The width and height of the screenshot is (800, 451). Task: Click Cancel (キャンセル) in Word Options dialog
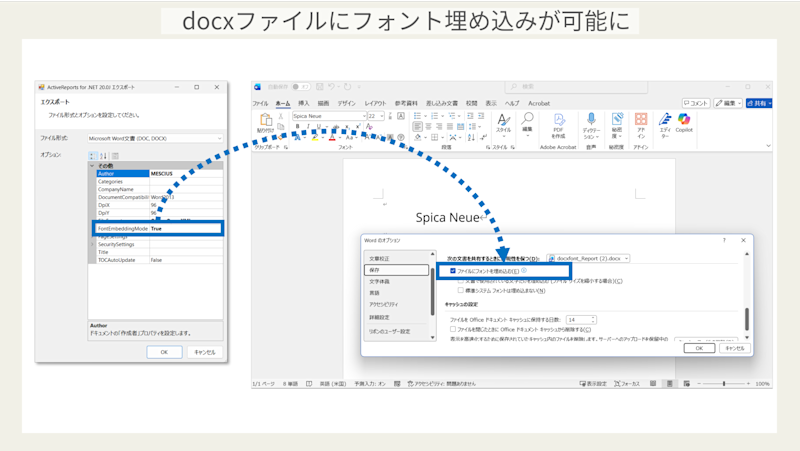(735, 348)
